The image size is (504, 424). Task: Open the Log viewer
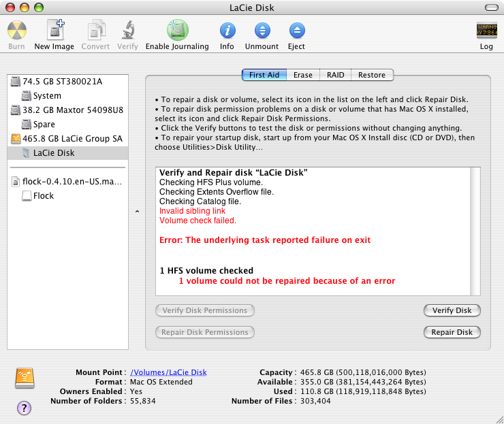tap(486, 30)
